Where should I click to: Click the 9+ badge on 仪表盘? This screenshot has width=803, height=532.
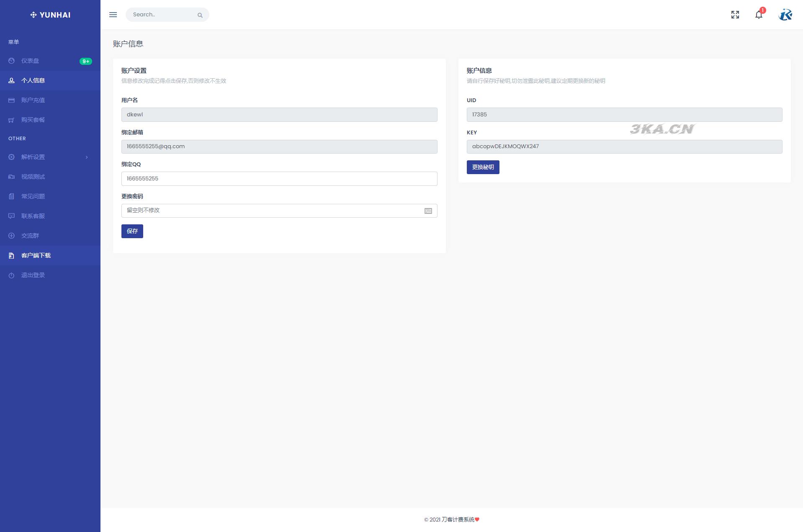(x=85, y=61)
